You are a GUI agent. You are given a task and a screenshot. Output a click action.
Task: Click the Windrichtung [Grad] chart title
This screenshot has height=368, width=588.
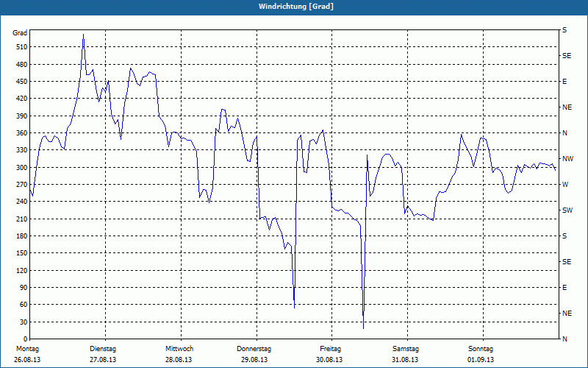[296, 7]
